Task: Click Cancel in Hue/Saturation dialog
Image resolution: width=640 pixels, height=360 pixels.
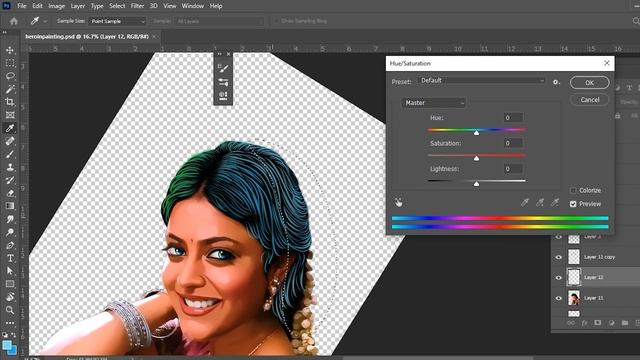Action: pos(589,100)
